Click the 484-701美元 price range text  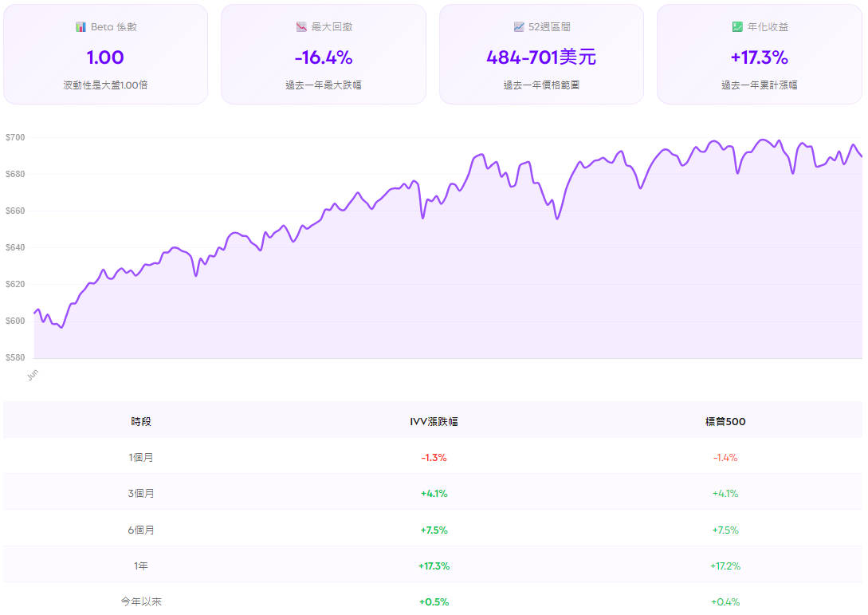tap(541, 57)
